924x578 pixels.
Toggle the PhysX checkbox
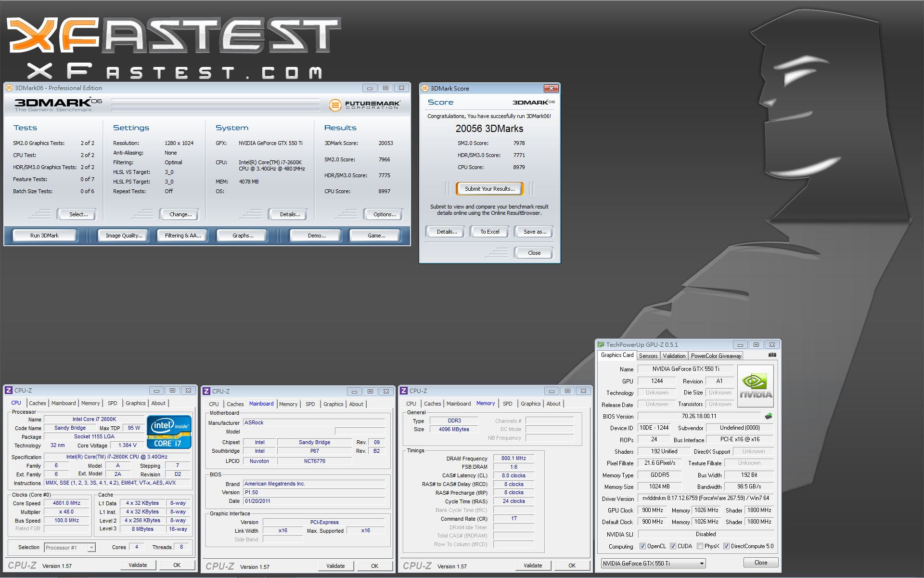pos(700,546)
